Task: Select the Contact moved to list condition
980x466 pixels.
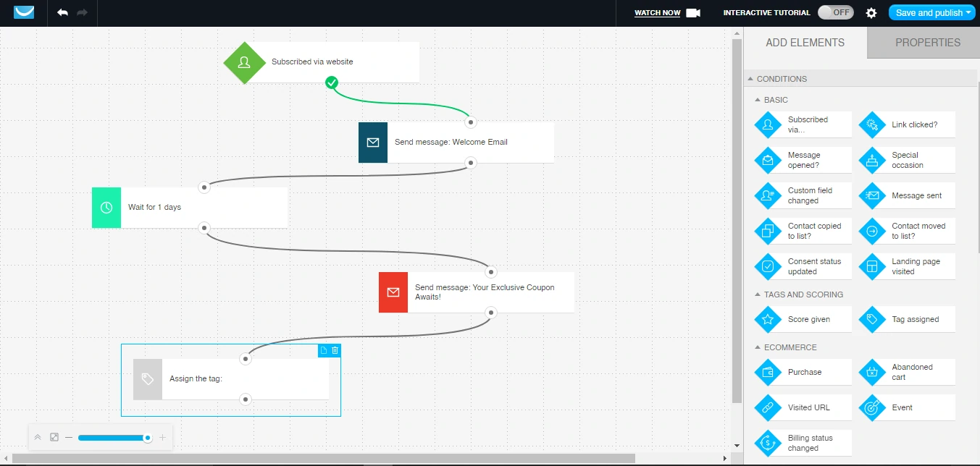Action: pyautogui.click(x=907, y=231)
